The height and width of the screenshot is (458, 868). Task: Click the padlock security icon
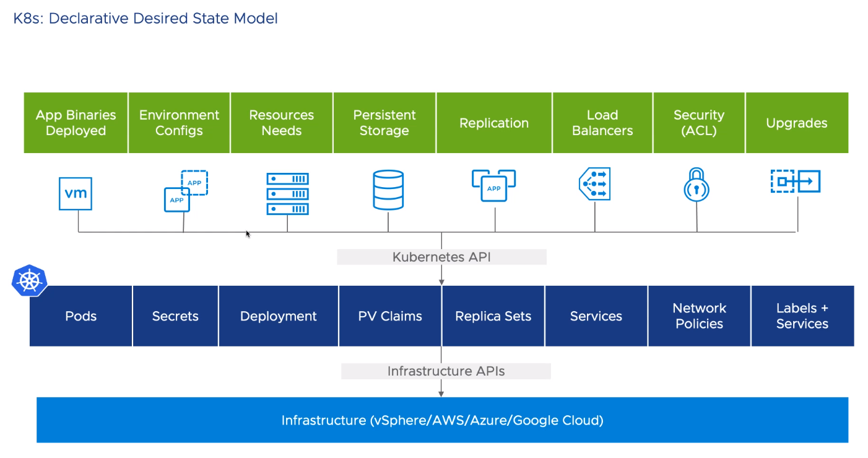pyautogui.click(x=697, y=184)
